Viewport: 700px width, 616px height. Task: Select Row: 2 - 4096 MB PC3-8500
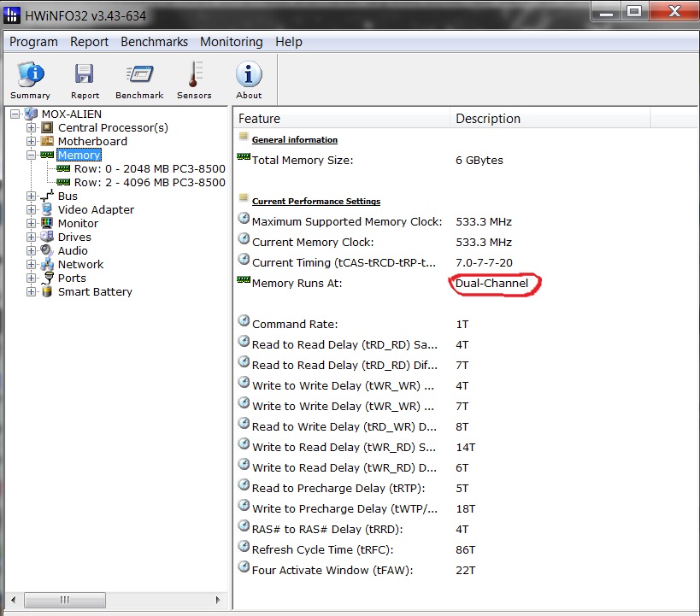click(x=150, y=183)
